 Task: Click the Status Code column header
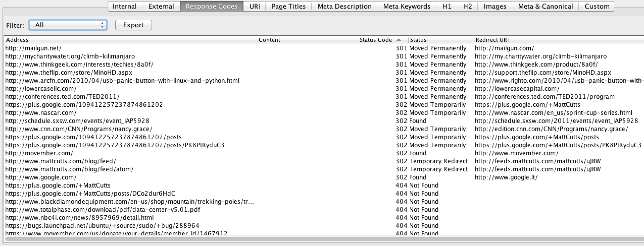point(383,40)
